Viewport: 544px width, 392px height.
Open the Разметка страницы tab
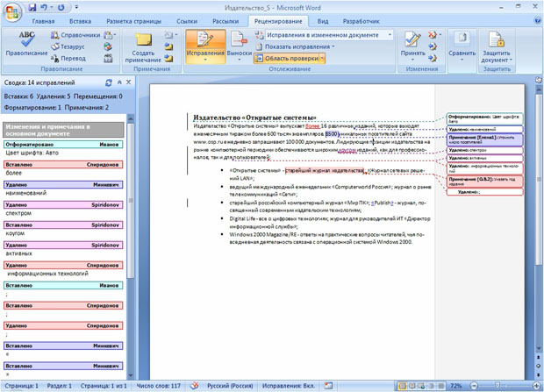133,21
